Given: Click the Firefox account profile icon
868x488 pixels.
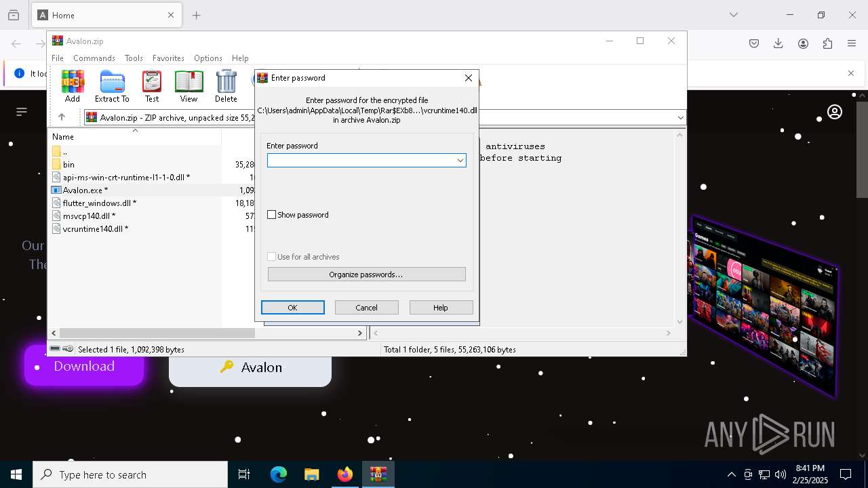Looking at the screenshot, I should point(803,43).
